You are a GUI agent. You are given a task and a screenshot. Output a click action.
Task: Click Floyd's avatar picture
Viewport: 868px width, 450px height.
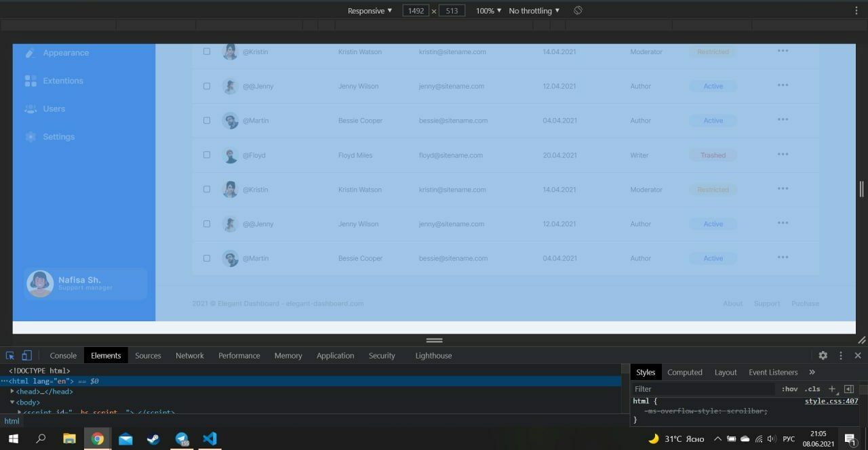point(231,155)
